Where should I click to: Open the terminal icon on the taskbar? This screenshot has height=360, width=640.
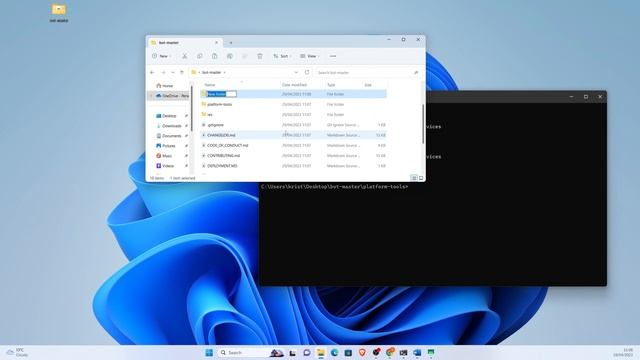403,353
